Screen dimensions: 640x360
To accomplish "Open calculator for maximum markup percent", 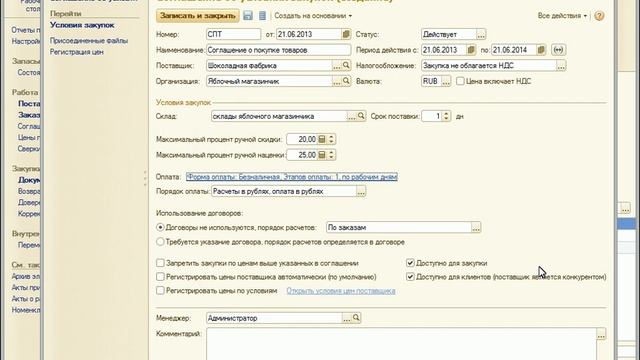I will (x=322, y=155).
